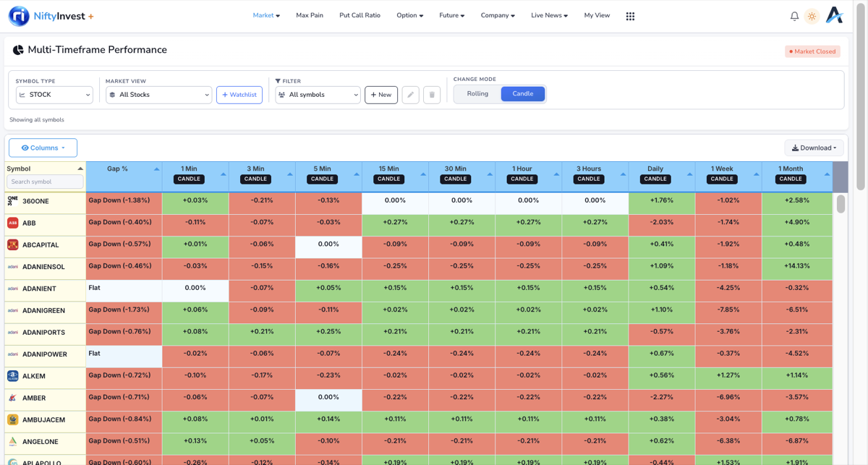The height and width of the screenshot is (465, 868).
Task: Open the Market View All Stocks dropdown
Action: 158,95
